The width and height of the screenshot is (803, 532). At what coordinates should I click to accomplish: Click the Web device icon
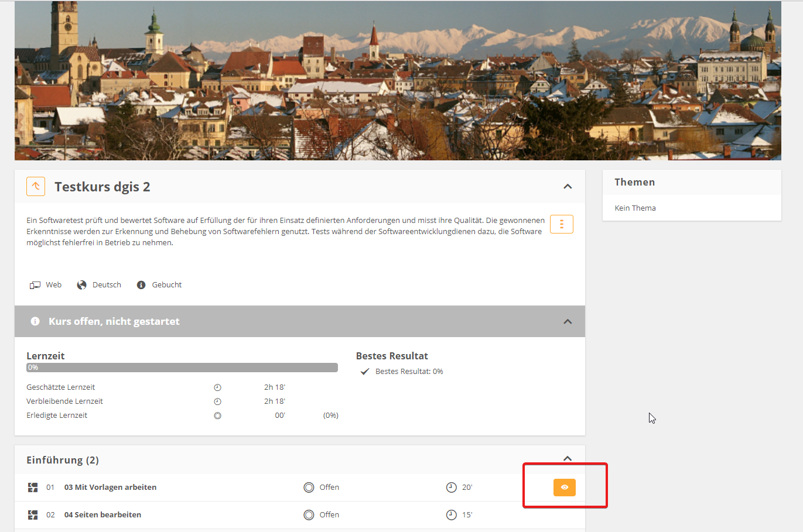point(35,285)
